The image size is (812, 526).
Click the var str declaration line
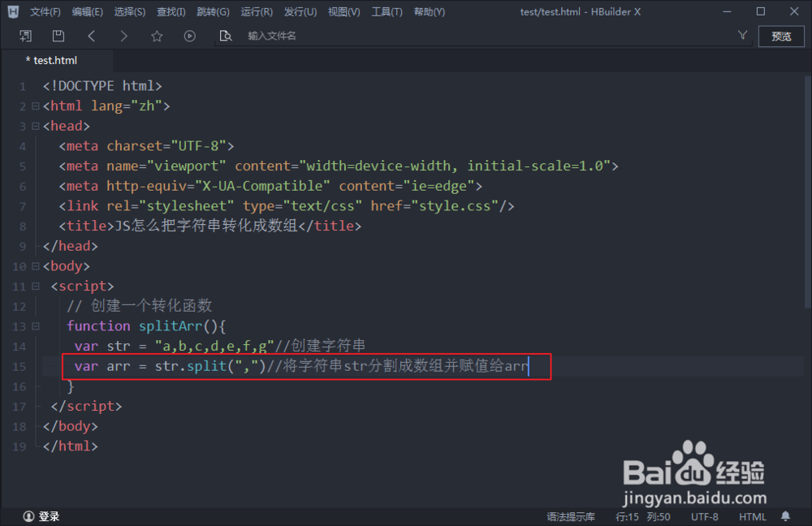pyautogui.click(x=220, y=345)
